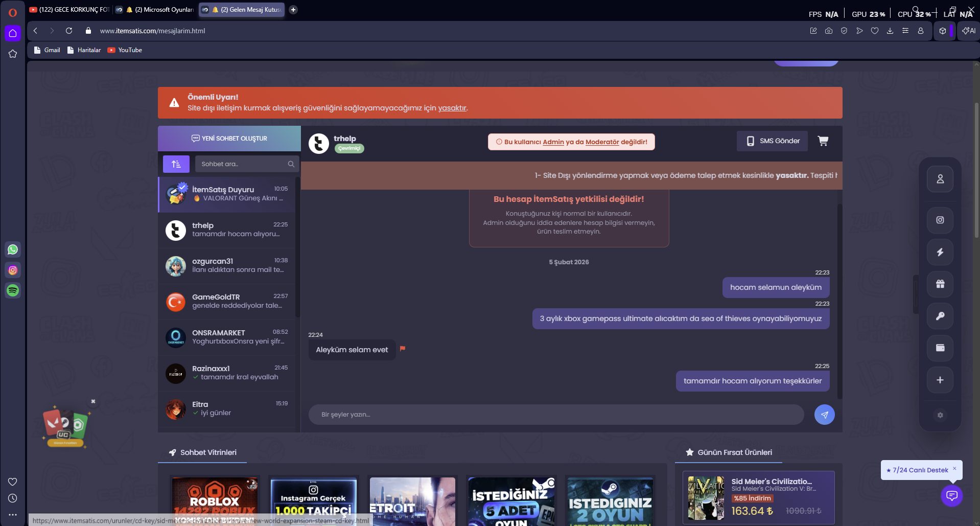Screen dimensions: 980x526
Task: Click the message area vertical scrollbar
Action: tap(839, 301)
